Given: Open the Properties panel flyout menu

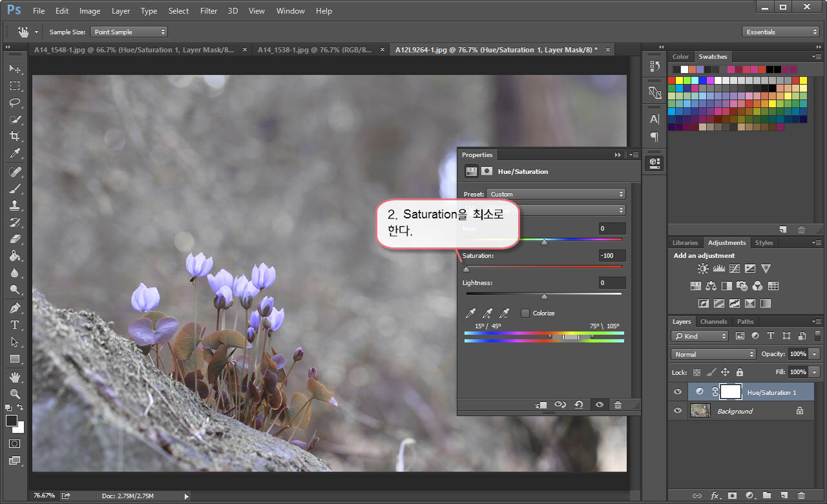Looking at the screenshot, I should (633, 155).
